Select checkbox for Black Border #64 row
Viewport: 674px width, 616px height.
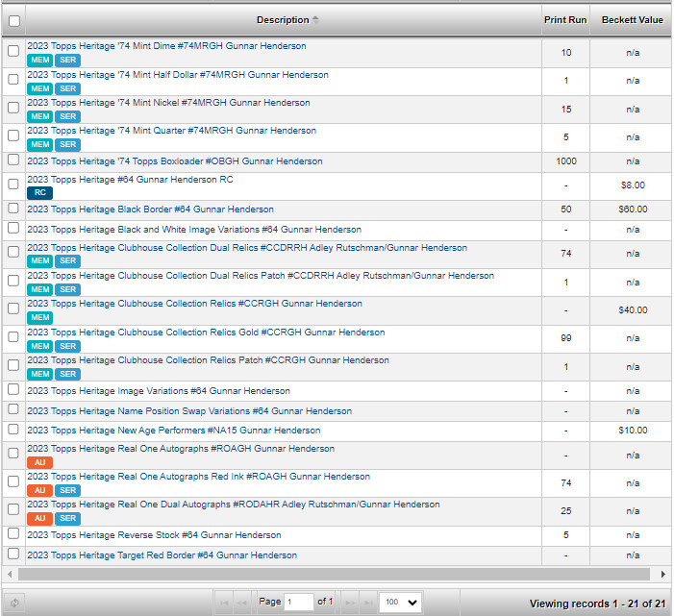point(13,209)
